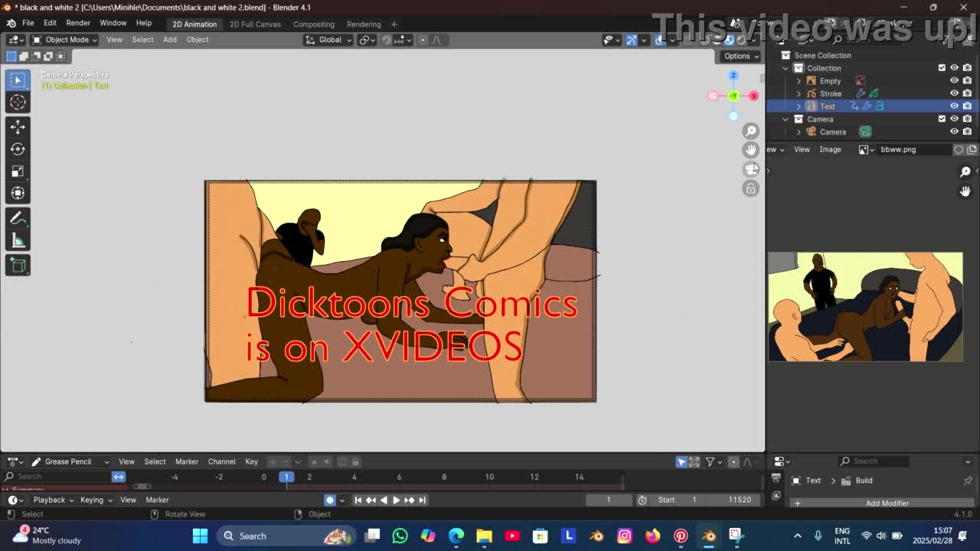Select the Cursor tool in the toolbar

18,103
